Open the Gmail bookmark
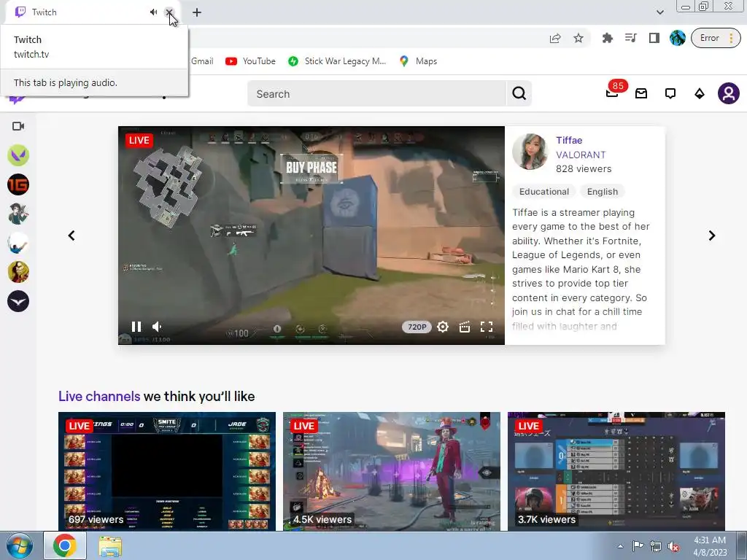This screenshot has height=560, width=747. tap(202, 61)
